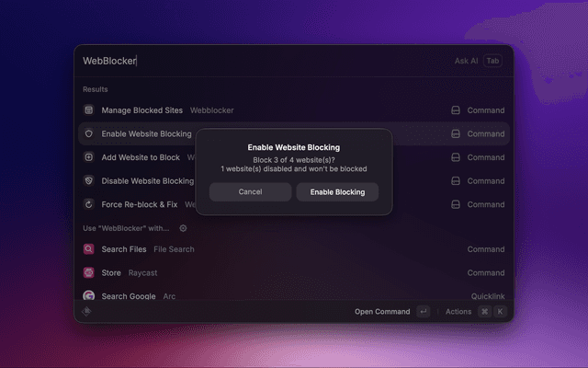Click the Search Files magnifier icon
Screen dimensions: 588x368
[89, 249]
